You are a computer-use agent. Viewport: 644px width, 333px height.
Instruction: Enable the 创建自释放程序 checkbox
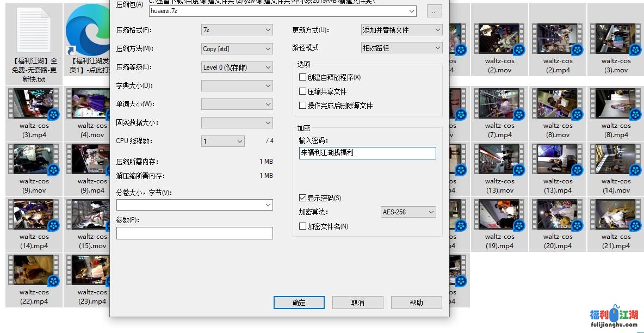coord(302,77)
